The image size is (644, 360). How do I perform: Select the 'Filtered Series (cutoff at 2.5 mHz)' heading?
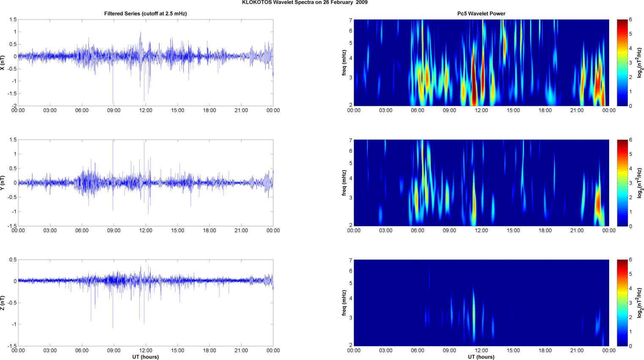(x=146, y=14)
